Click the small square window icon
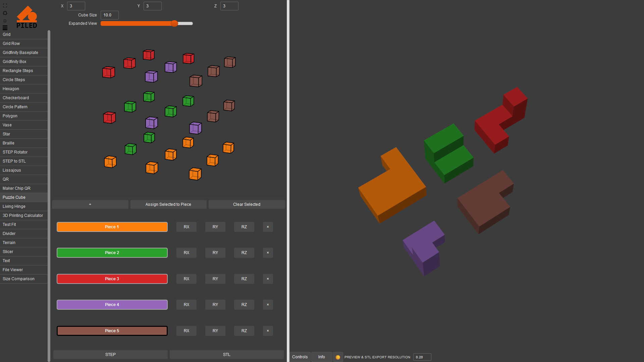Viewport: 644px width, 362px height. click(5, 21)
